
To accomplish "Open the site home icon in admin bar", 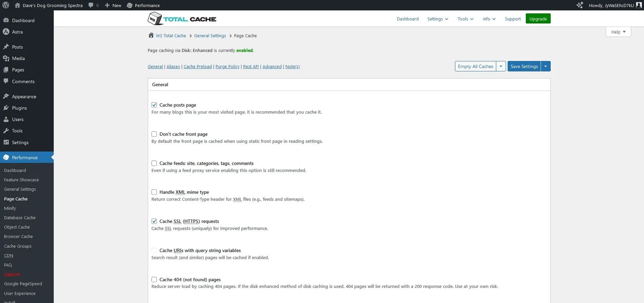I will tap(18, 5).
